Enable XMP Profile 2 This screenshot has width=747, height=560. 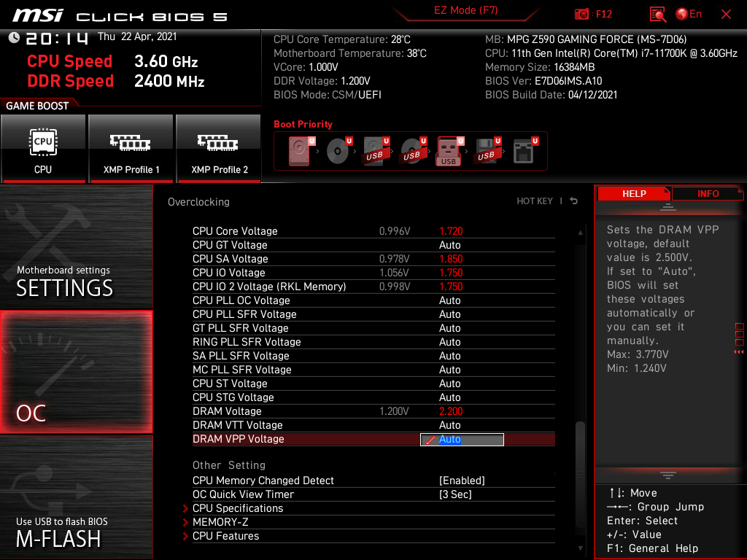(219, 148)
